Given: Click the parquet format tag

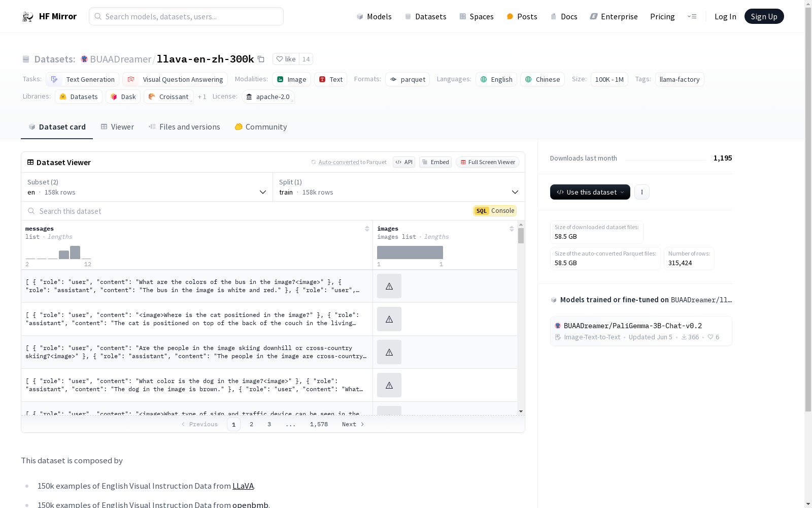Looking at the screenshot, I should 408,79.
